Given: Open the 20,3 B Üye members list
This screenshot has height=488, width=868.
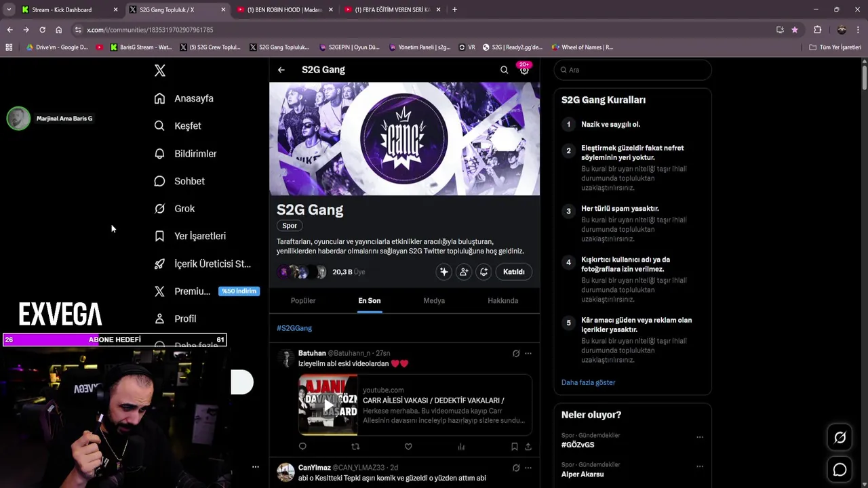Looking at the screenshot, I should click(349, 272).
